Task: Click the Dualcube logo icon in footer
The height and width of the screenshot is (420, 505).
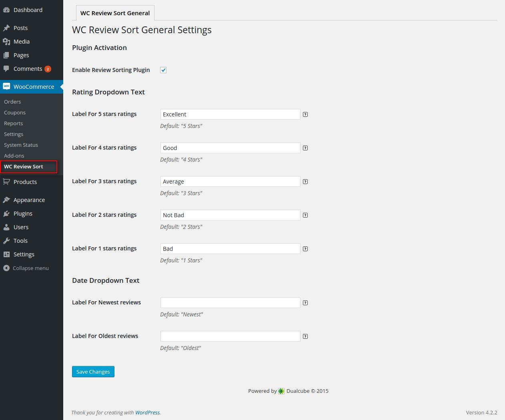Action: 281,391
